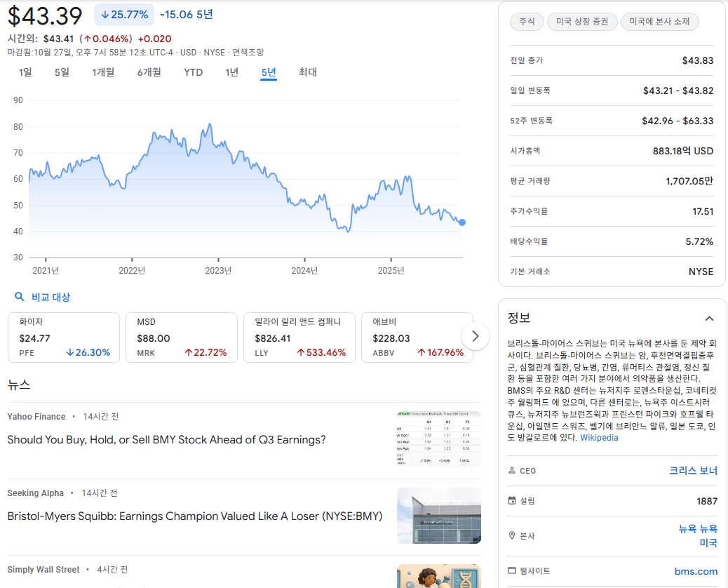The width and height of the screenshot is (728, 588).
Task: Open the 화이자 PFE comparison card
Action: coord(64,338)
